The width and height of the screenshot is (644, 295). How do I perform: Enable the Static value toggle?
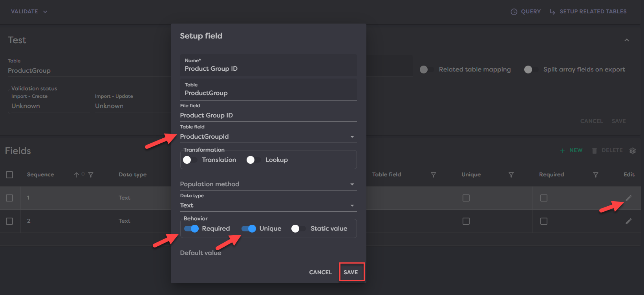tap(298, 229)
